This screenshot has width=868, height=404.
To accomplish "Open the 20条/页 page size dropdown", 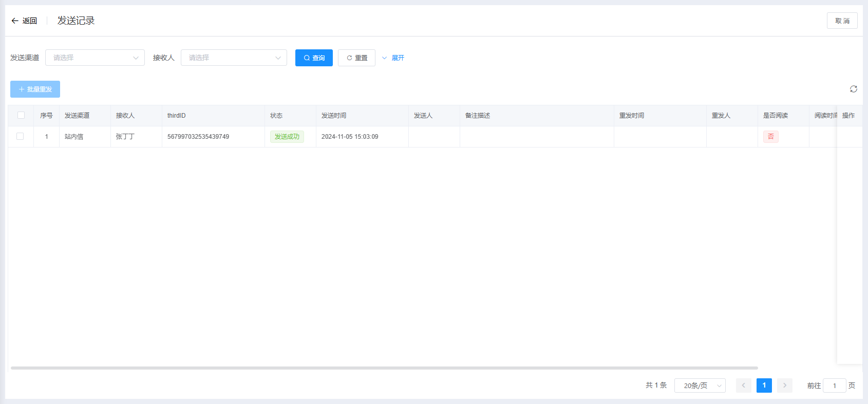I will (x=700, y=385).
